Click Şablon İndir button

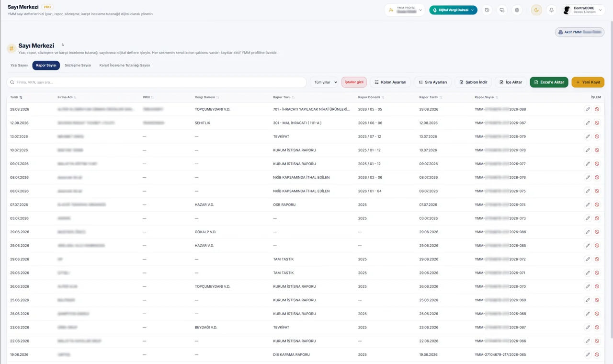pos(473,82)
